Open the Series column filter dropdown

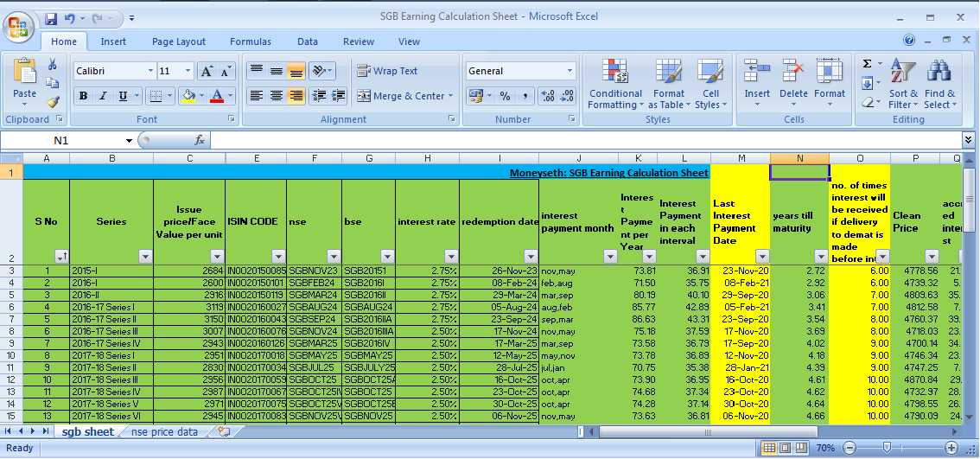pos(145,256)
